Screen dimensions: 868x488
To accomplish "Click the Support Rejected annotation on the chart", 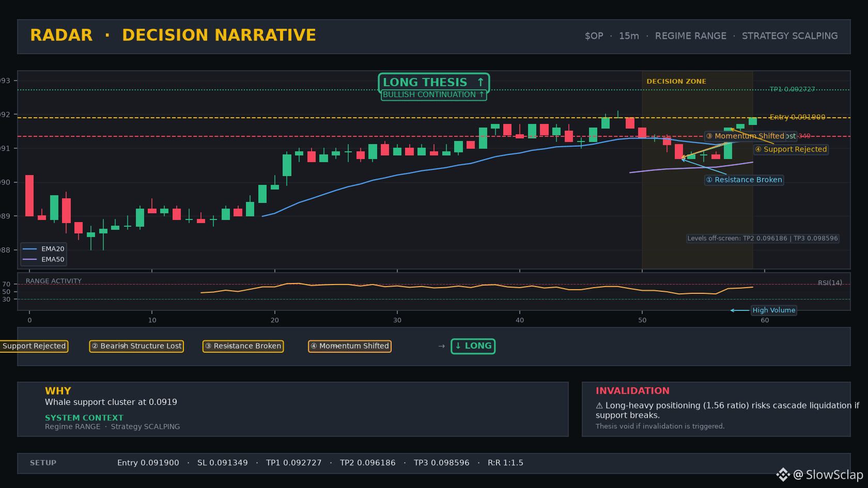I will click(791, 149).
